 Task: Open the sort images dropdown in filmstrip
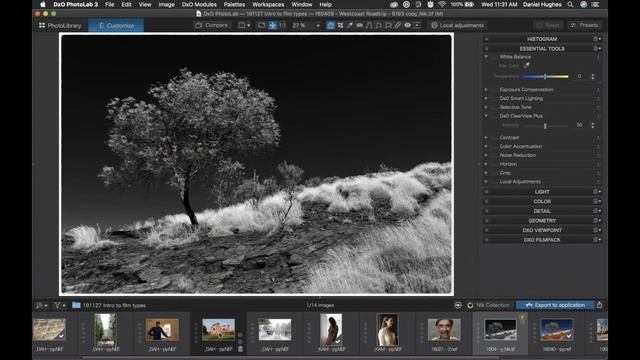(x=42, y=305)
